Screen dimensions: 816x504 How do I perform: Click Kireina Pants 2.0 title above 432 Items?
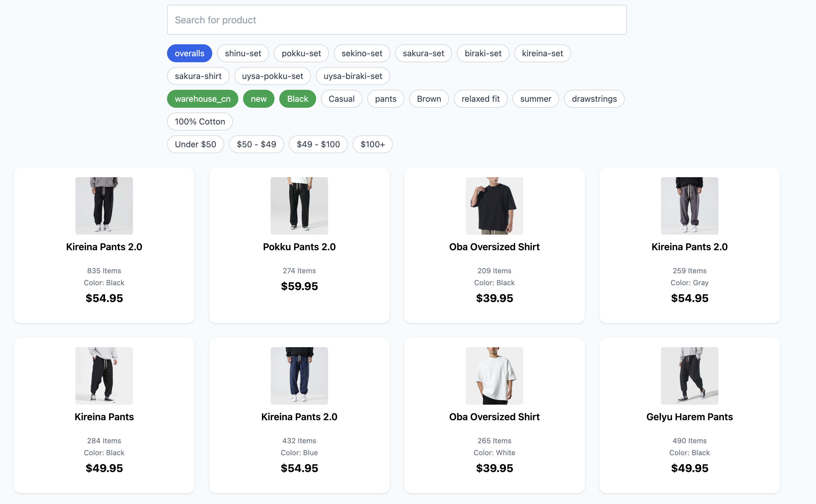(x=299, y=417)
